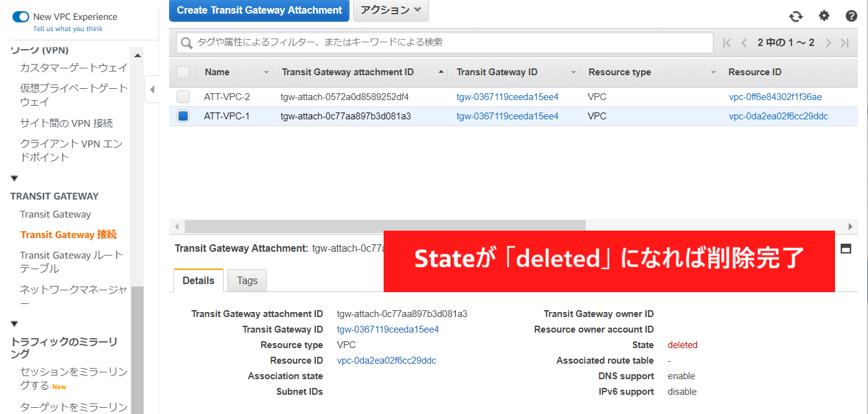Collapse the left navigation sidebar arrow
Viewport: 868px width, 414px height.
coord(152,90)
